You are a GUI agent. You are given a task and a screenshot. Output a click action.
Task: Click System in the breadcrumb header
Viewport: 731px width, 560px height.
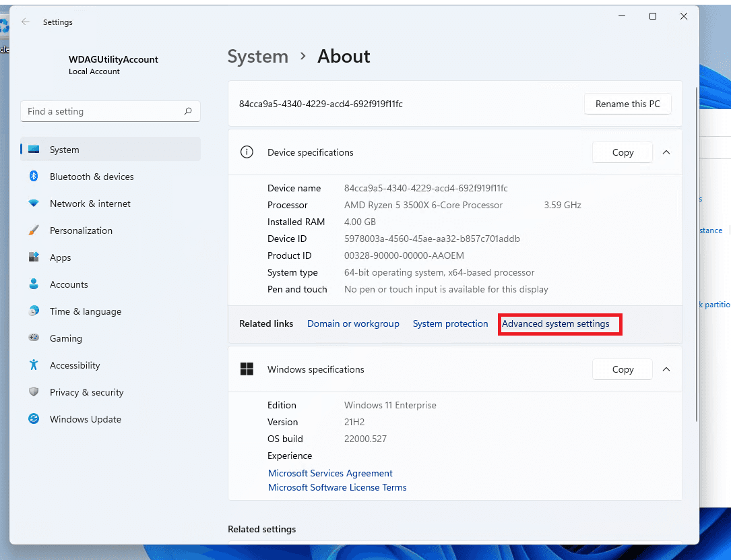point(258,57)
